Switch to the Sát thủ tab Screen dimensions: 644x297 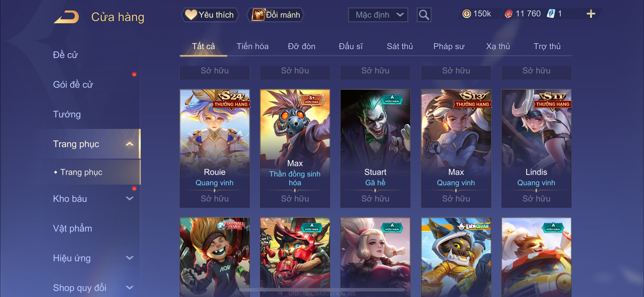coord(400,47)
